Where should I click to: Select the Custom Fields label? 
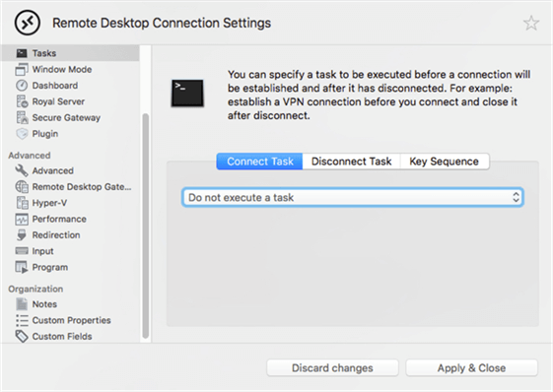pyautogui.click(x=62, y=336)
